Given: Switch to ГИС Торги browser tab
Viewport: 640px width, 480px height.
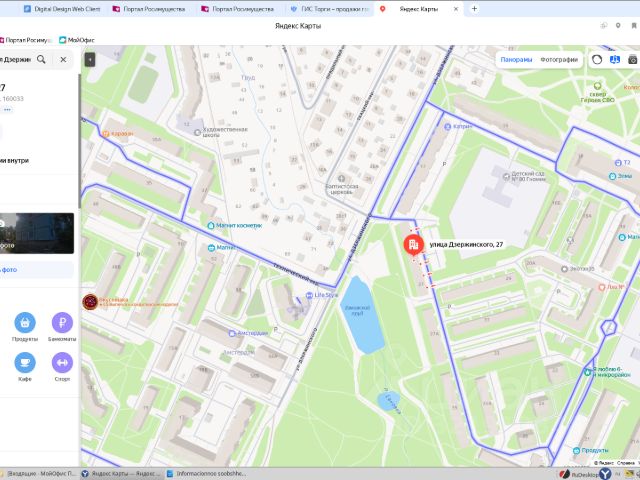Looking at the screenshot, I should click(329, 9).
